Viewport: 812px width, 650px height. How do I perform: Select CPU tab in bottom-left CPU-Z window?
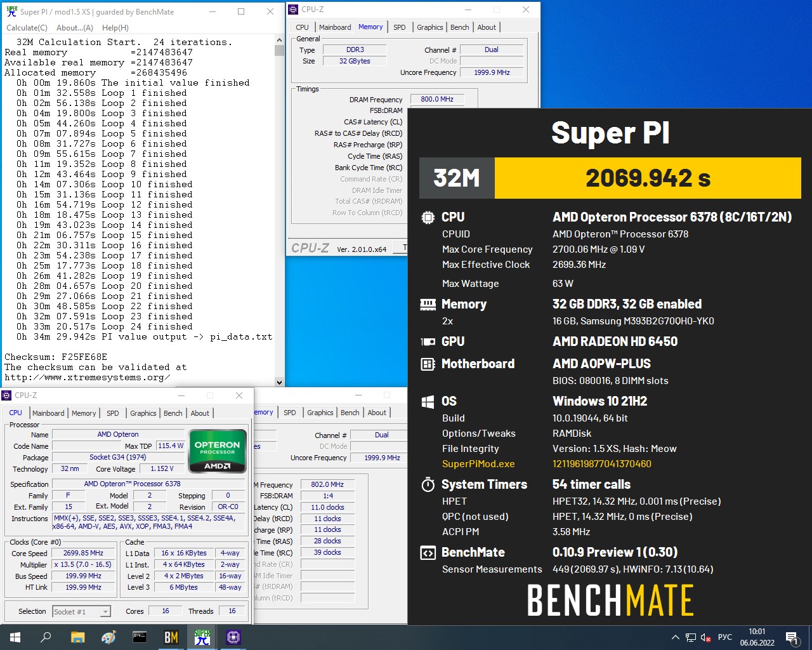16,413
